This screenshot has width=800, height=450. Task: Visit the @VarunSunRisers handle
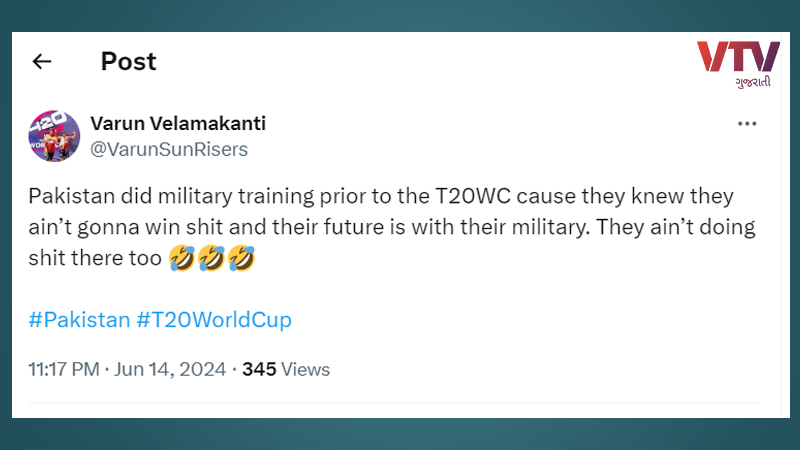pos(169,149)
